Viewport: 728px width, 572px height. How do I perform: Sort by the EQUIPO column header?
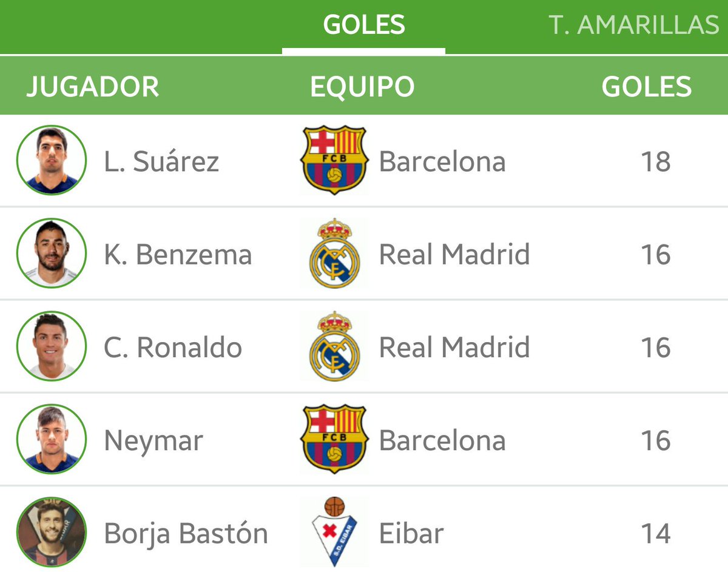coord(362,87)
